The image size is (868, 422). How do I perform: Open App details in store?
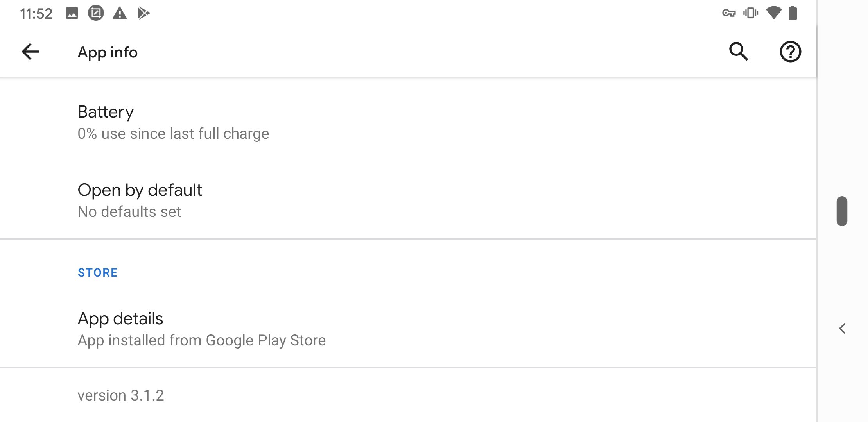(x=408, y=329)
